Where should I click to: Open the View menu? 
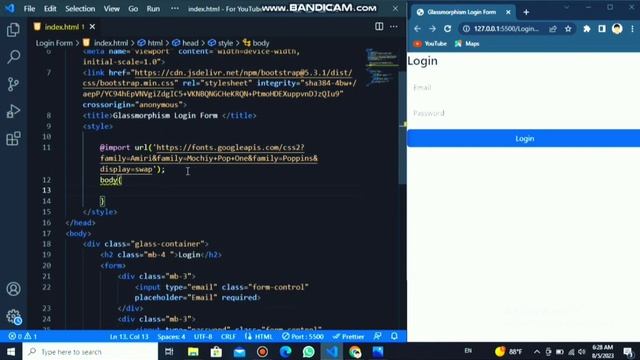coord(111,9)
